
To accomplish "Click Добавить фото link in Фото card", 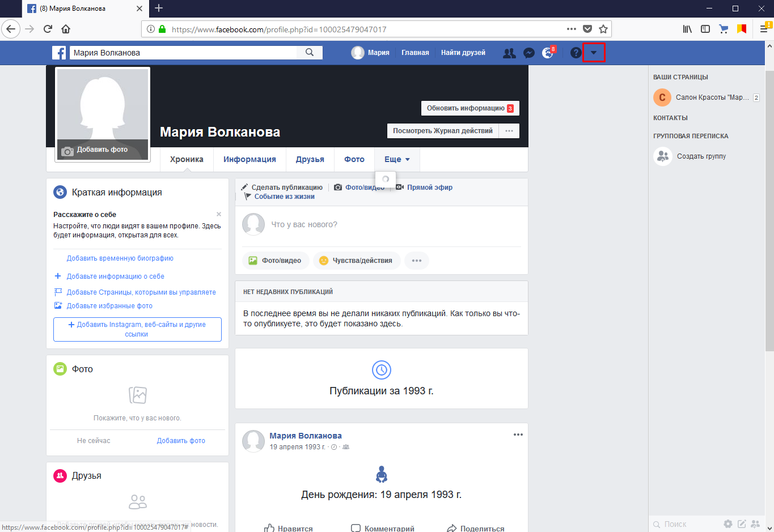I will pyautogui.click(x=181, y=441).
